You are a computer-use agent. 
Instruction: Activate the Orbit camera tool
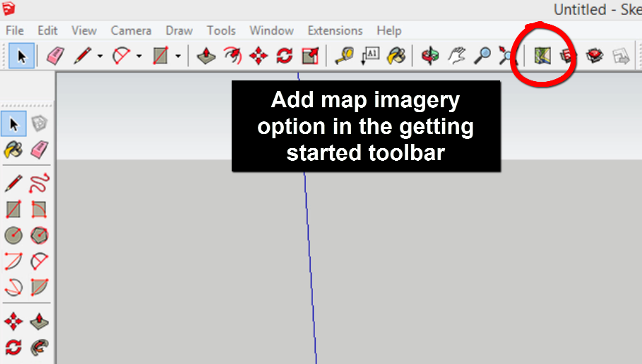[430, 56]
